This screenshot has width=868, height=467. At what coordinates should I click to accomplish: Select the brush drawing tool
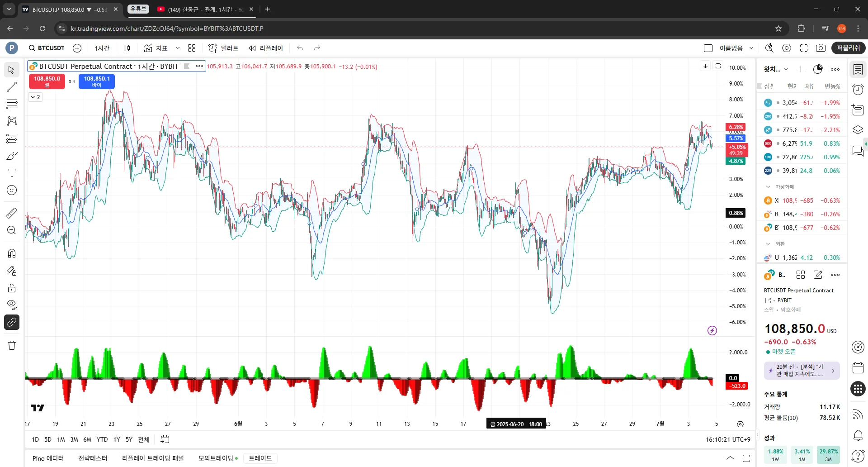12,156
